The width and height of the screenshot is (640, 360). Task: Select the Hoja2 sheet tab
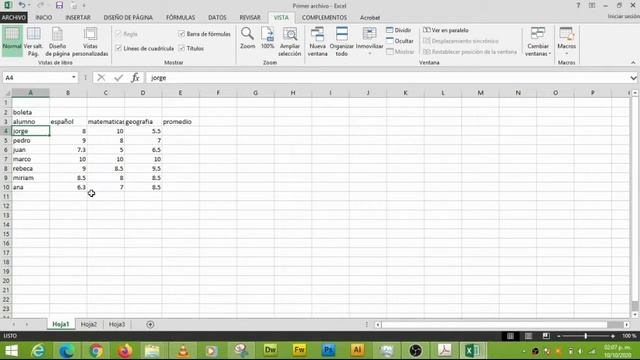click(89, 324)
